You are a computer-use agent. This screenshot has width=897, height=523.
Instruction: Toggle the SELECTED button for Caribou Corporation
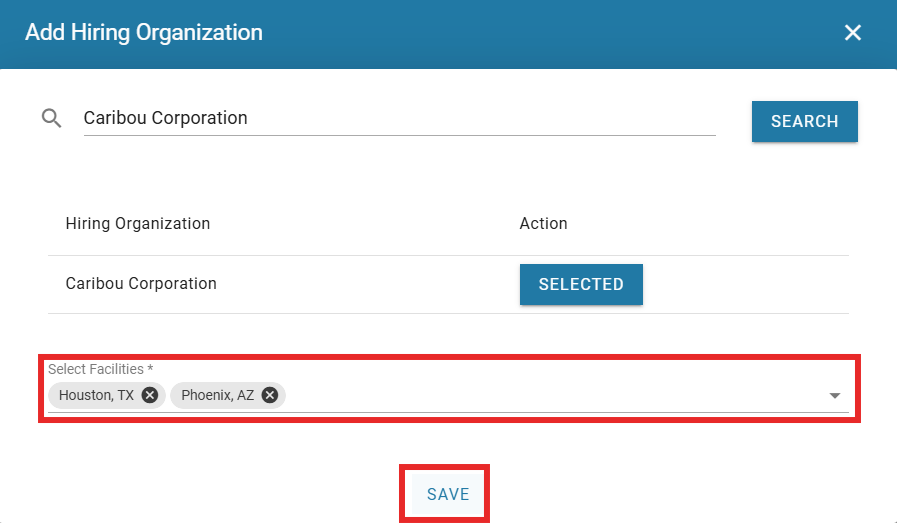(581, 284)
